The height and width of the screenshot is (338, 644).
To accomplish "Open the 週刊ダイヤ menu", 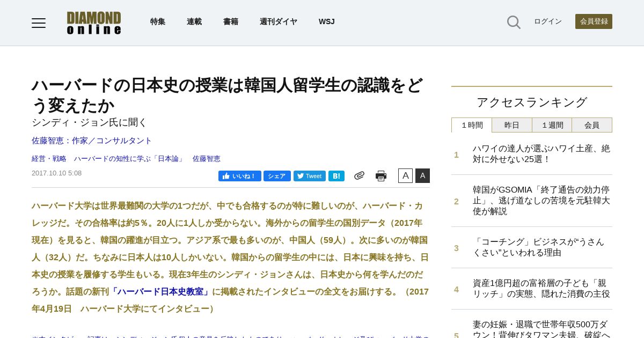I will [279, 21].
